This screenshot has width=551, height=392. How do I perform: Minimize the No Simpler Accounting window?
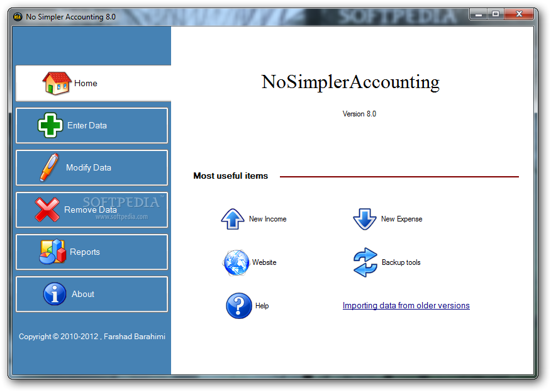(x=478, y=14)
